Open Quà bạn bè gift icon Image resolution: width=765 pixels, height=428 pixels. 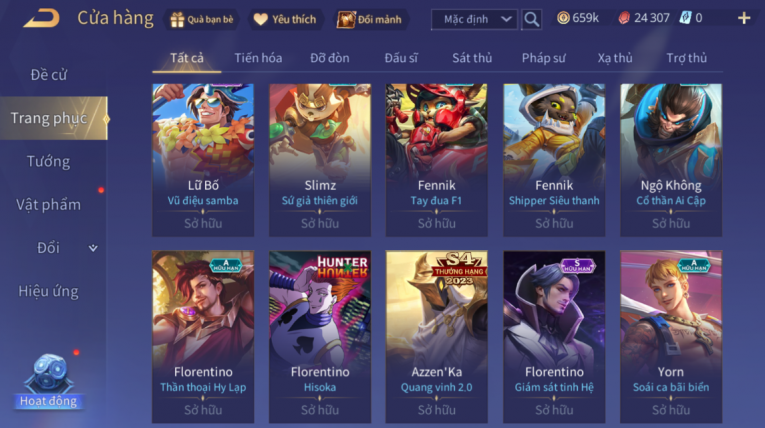(201, 20)
